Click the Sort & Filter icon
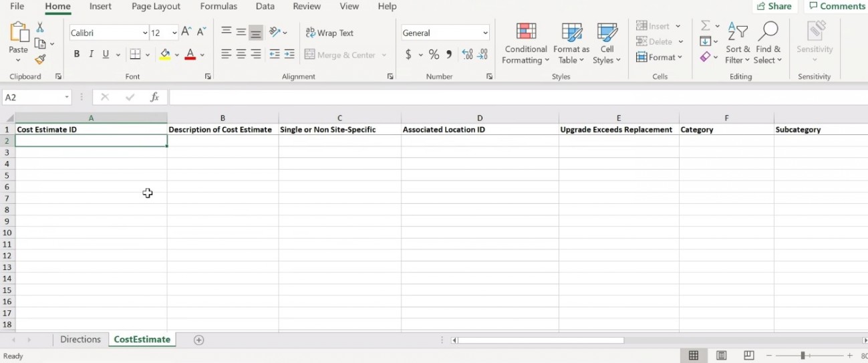Screen dimensions: 868x363 coord(738,35)
